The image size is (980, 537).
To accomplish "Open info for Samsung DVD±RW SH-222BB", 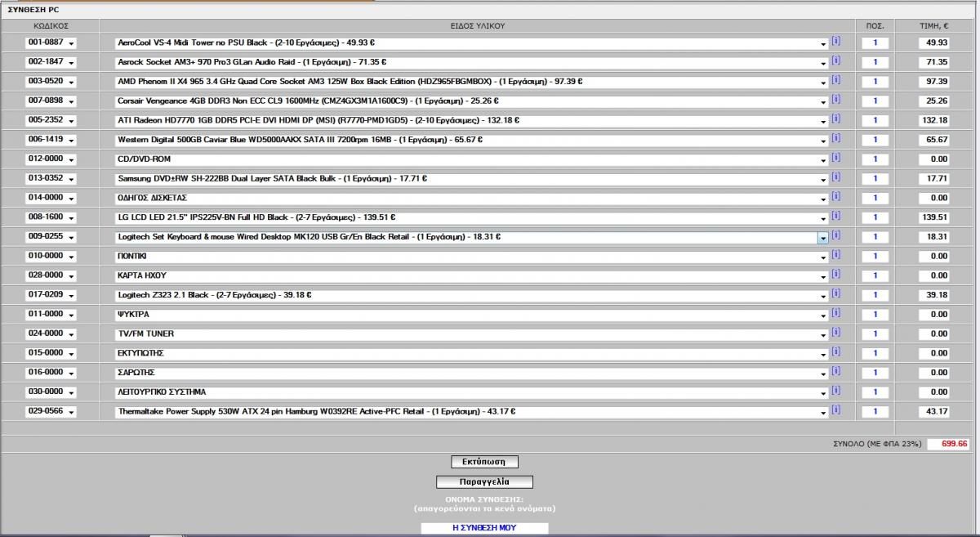I will 835,177.
